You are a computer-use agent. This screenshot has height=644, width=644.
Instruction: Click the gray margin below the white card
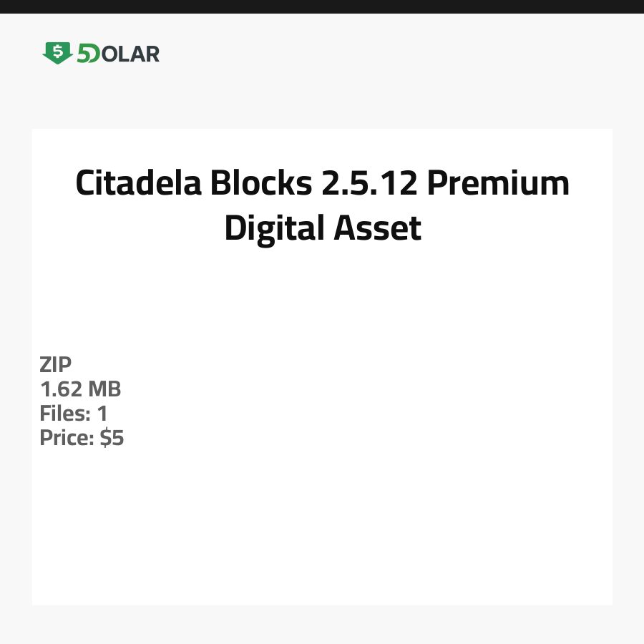(322, 625)
